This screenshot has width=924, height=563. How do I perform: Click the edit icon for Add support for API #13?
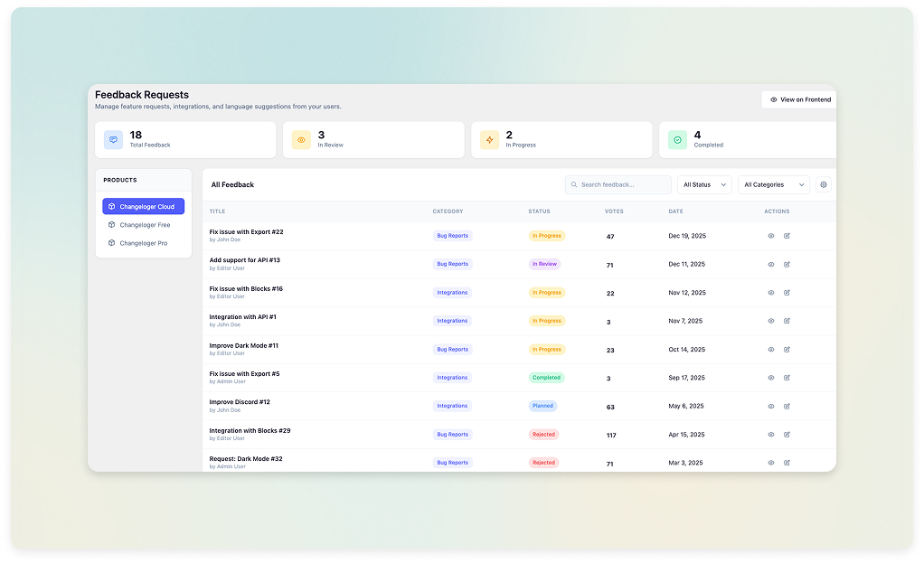click(787, 264)
